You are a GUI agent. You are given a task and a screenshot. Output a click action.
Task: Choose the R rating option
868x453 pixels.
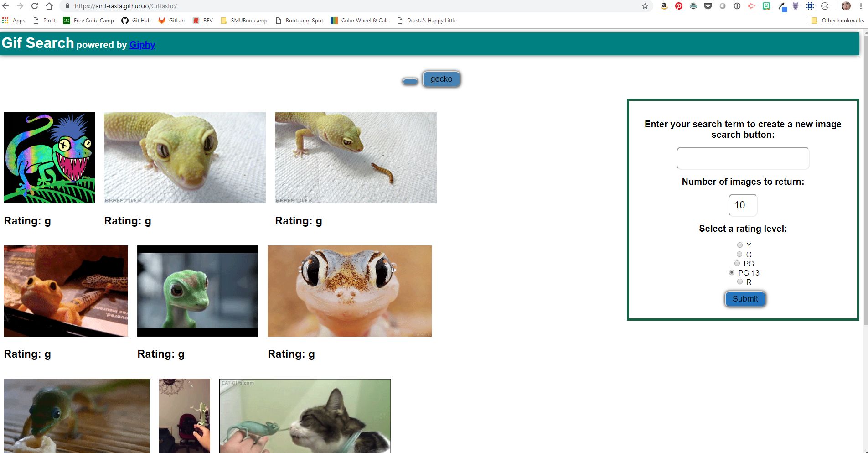(x=740, y=281)
